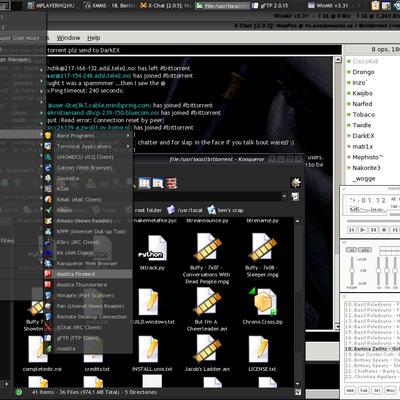Viewport: 400px width, 400px height.
Task: Click XMMS stop button
Action: (384, 230)
